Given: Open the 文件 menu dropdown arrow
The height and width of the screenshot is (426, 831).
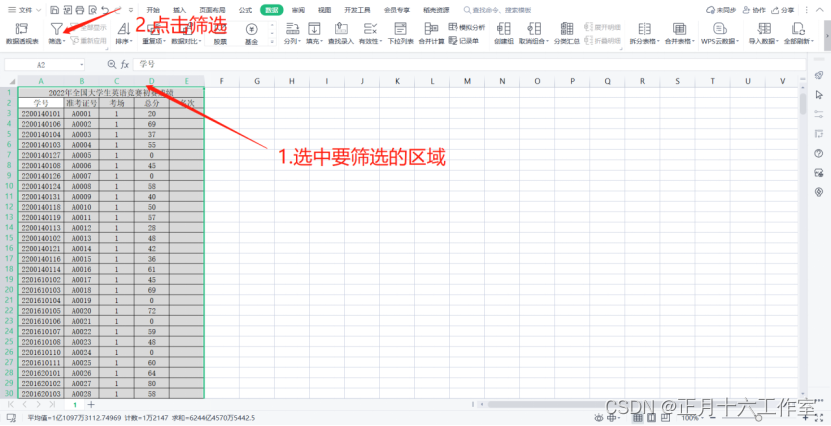Looking at the screenshot, I should click(37, 10).
